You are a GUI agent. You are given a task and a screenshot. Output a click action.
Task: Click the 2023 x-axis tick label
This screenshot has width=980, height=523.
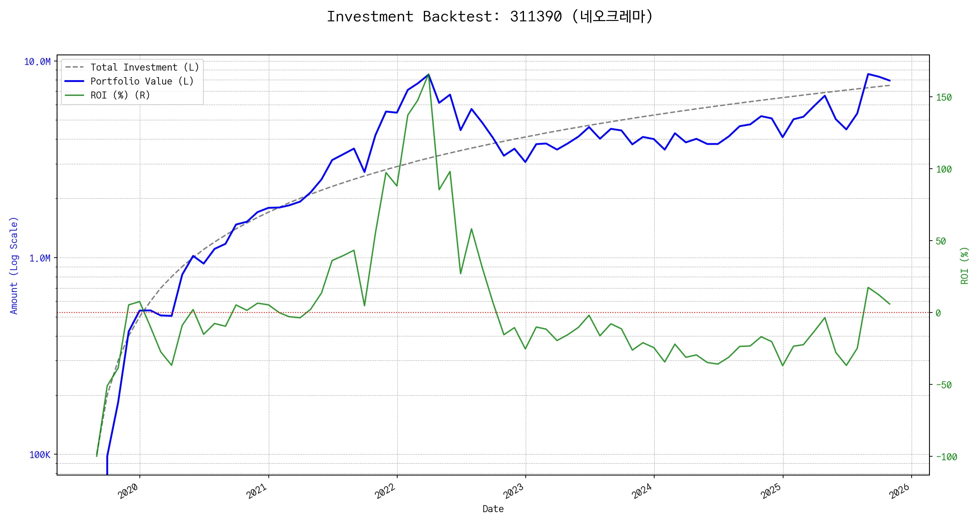(514, 491)
